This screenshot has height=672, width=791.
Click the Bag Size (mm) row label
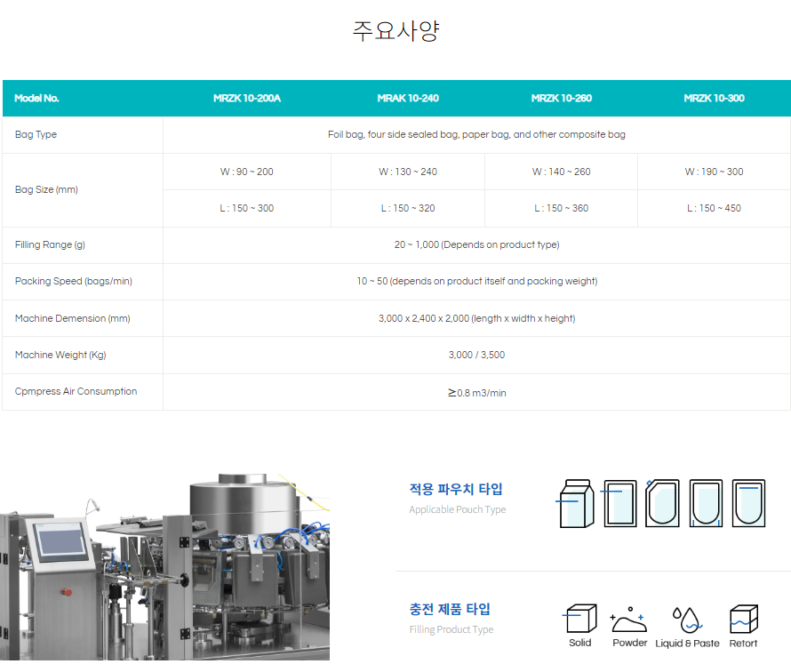click(x=46, y=189)
